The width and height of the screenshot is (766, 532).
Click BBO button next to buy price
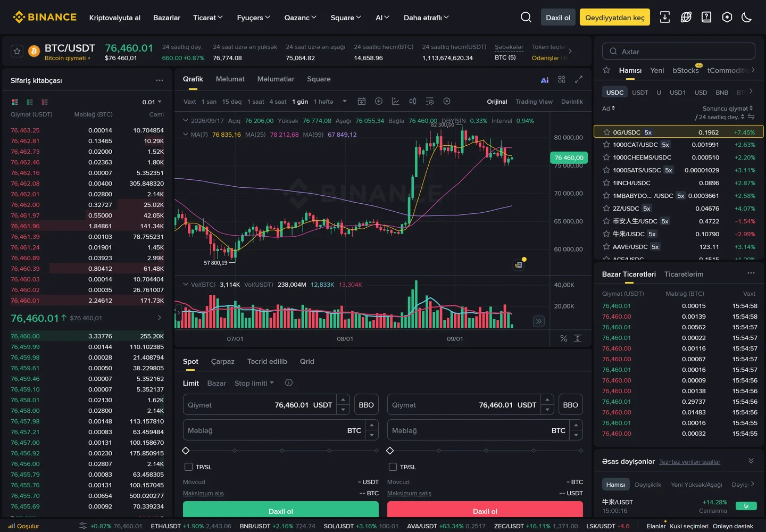(366, 405)
